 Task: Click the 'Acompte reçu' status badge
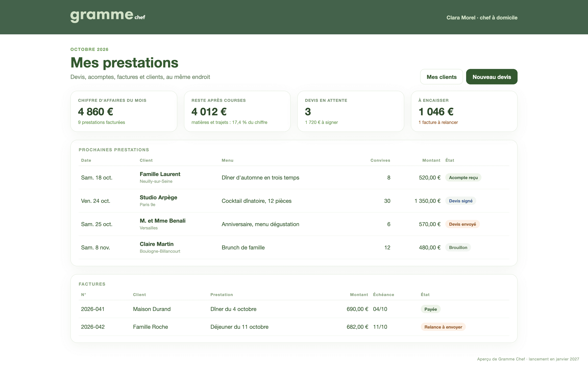[463, 178]
